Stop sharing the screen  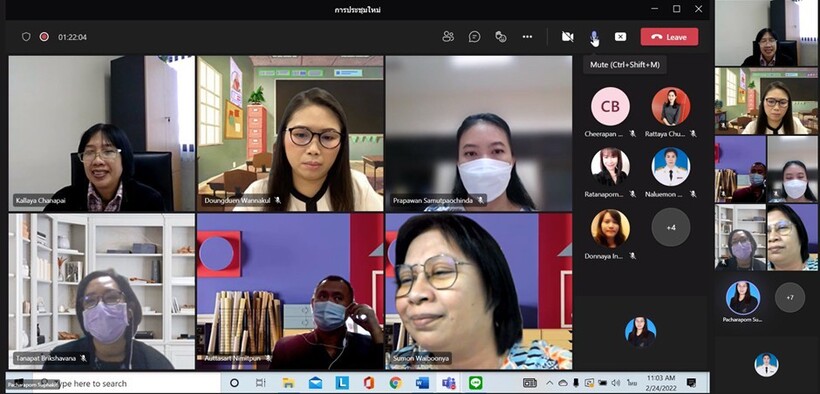coord(620,37)
